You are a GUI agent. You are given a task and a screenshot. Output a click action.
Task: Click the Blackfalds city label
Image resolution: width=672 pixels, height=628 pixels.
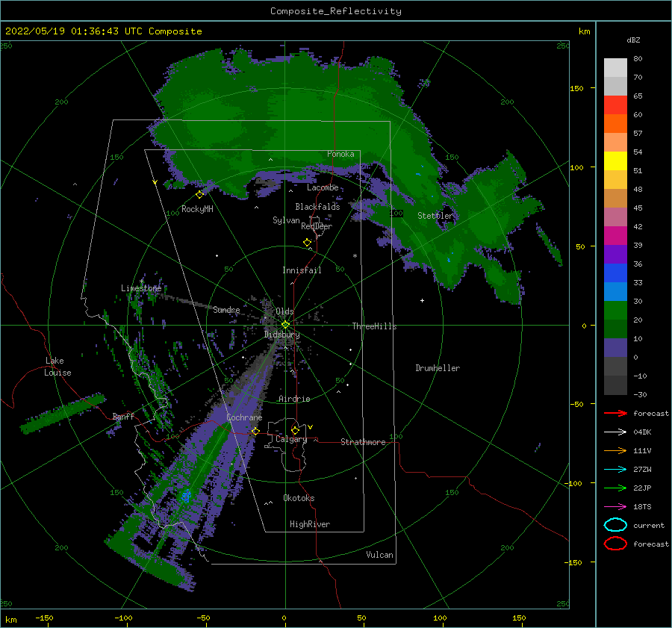pyautogui.click(x=317, y=207)
